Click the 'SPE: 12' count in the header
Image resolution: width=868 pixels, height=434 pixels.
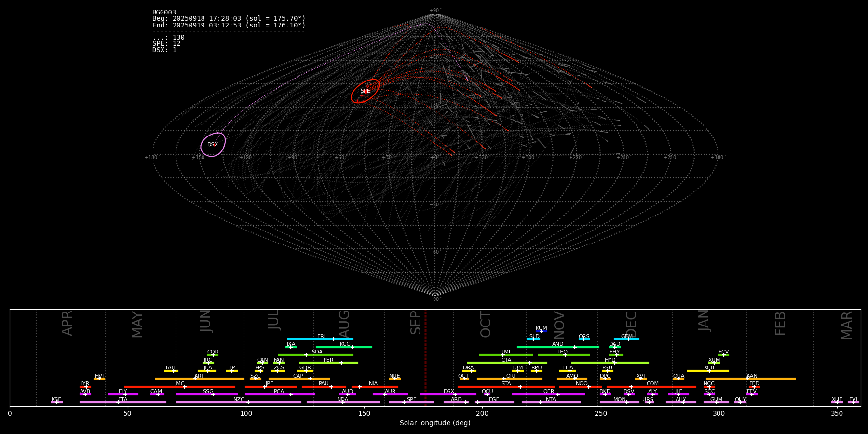click(x=166, y=44)
